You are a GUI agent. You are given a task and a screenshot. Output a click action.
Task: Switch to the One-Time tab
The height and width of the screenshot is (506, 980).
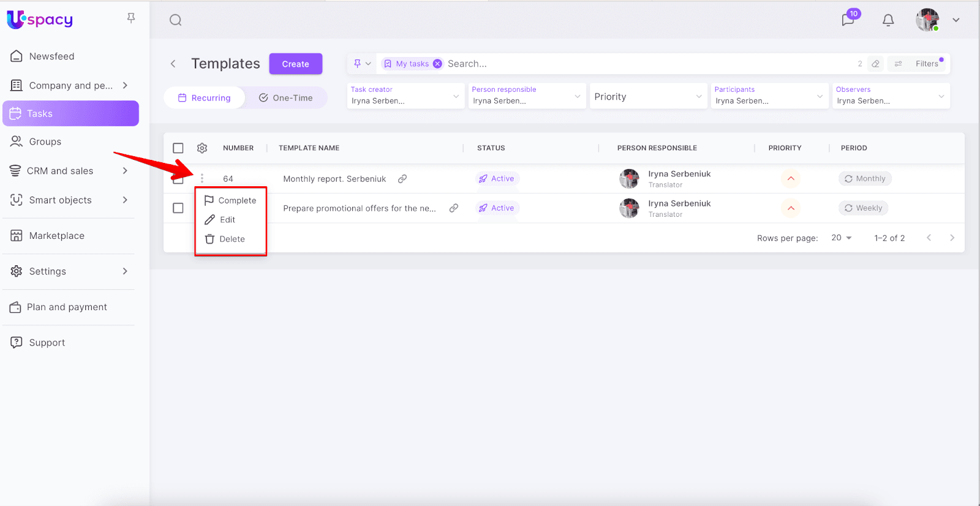(x=286, y=98)
